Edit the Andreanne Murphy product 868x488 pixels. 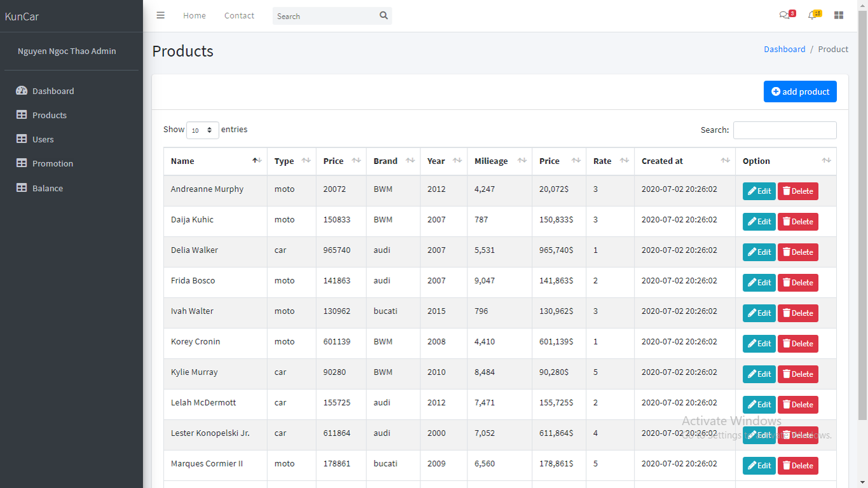[x=759, y=191]
